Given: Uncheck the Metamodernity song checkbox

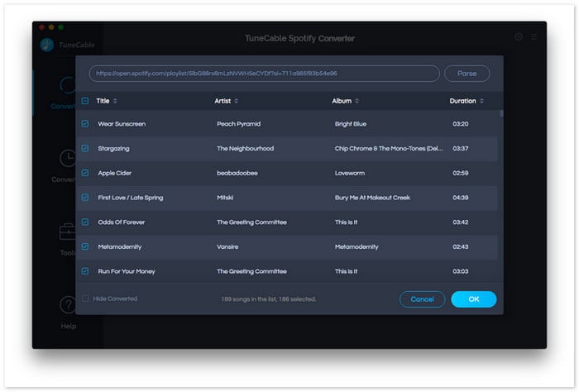Looking at the screenshot, I should coord(85,246).
